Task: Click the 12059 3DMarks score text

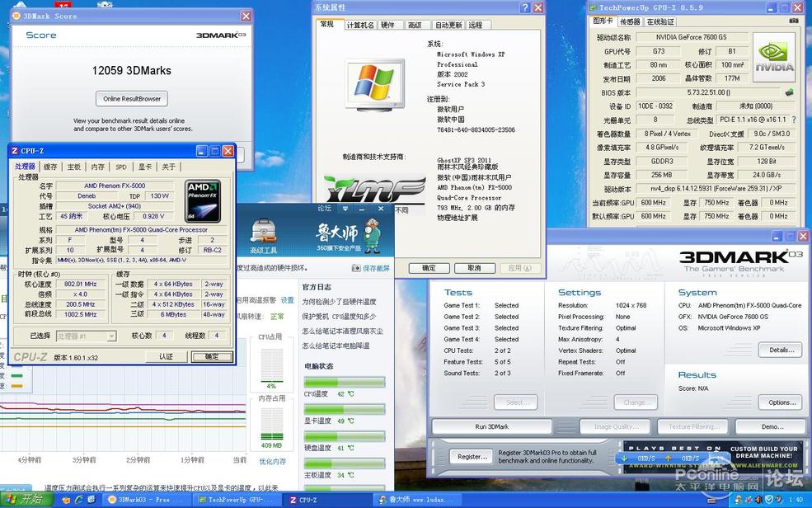Action: point(132,70)
